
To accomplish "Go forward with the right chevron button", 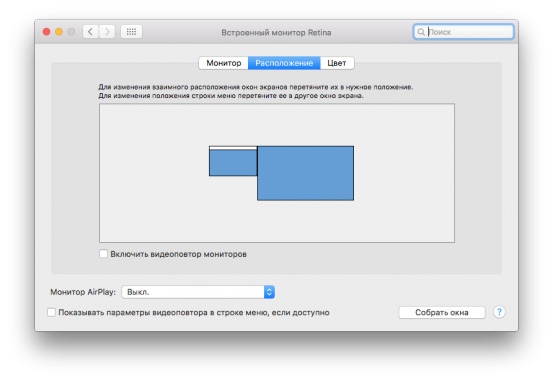I will 107,32.
